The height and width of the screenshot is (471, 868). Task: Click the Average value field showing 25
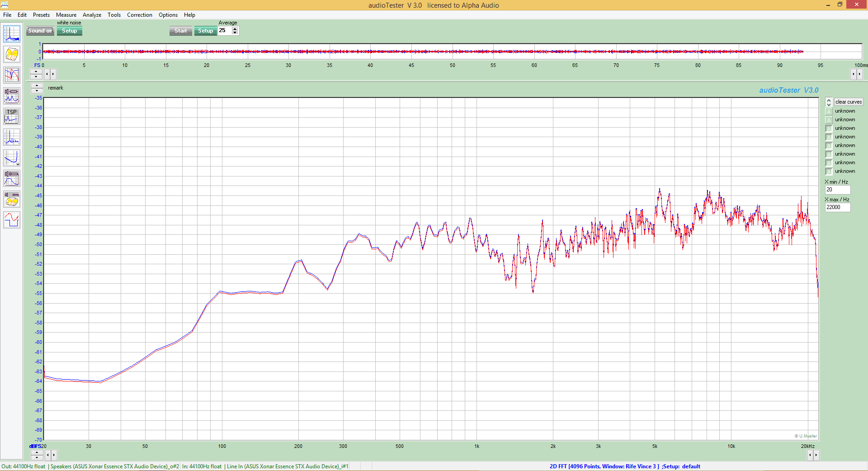click(x=225, y=31)
